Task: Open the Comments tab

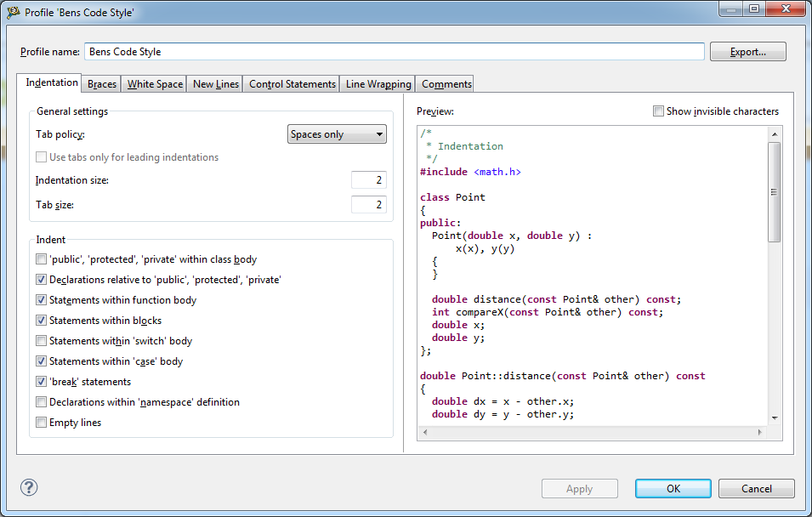Action: click(x=446, y=84)
